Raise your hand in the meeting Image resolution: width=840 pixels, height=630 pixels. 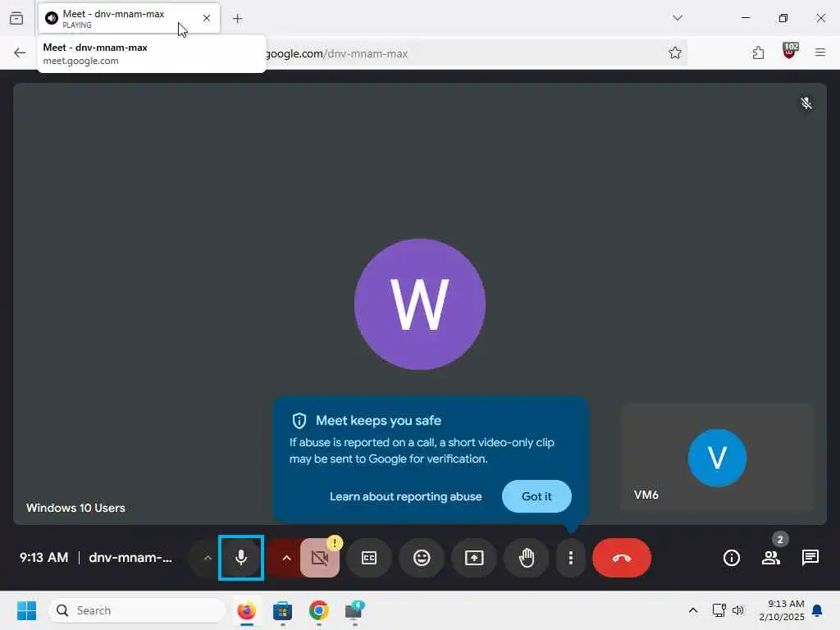(x=527, y=558)
